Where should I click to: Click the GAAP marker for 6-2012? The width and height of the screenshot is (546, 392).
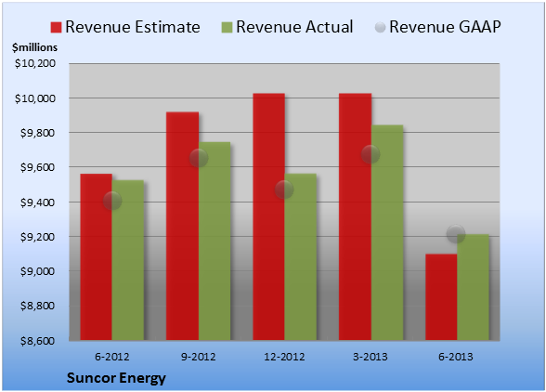point(112,201)
